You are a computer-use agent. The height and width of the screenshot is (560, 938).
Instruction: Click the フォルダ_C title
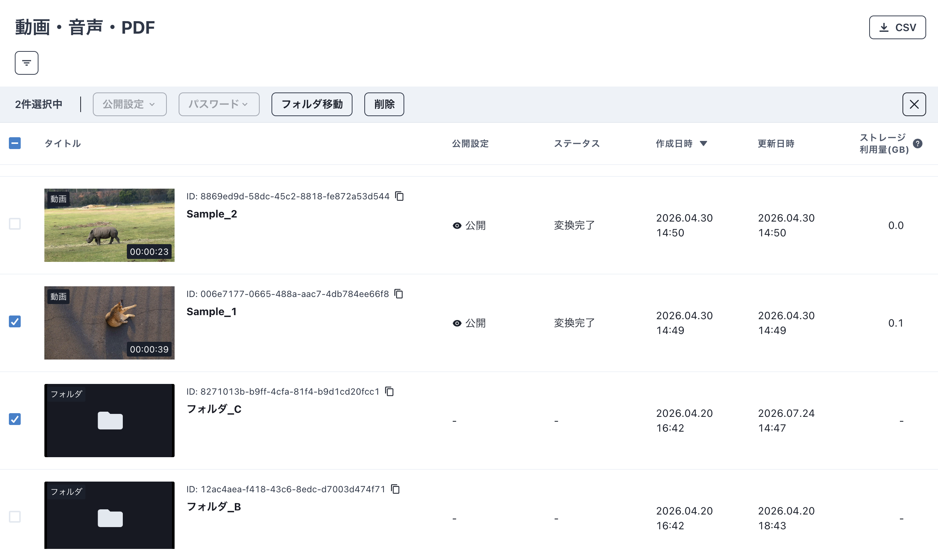pos(214,409)
